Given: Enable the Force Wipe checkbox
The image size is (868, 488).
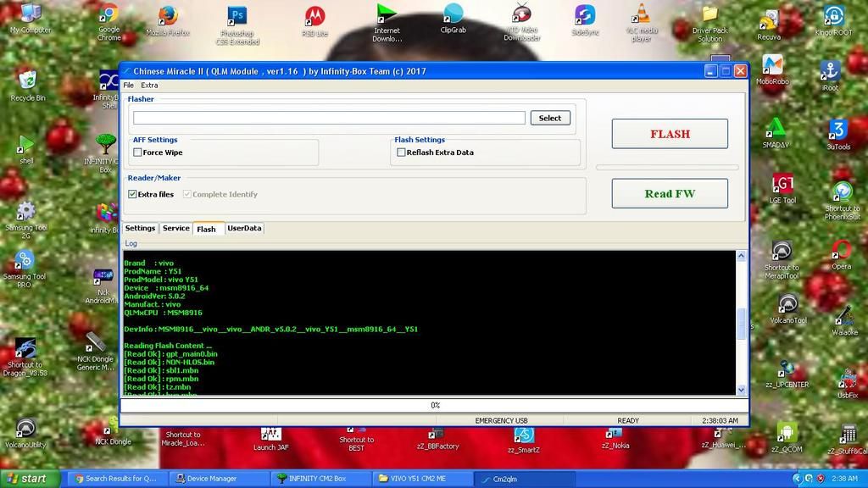Looking at the screenshot, I should coord(137,152).
